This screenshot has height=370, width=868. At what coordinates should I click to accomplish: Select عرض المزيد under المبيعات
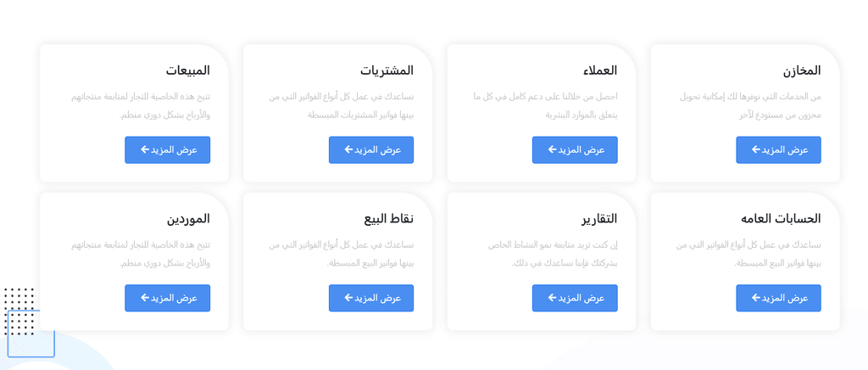167,150
